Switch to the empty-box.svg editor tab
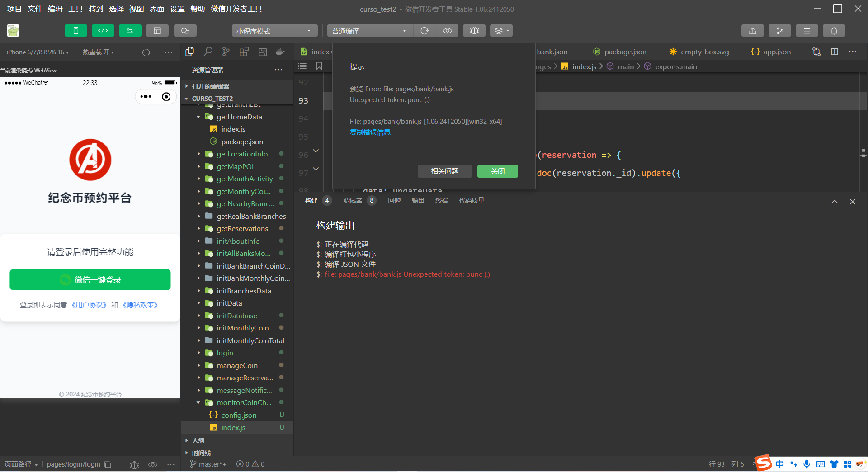 (704, 52)
